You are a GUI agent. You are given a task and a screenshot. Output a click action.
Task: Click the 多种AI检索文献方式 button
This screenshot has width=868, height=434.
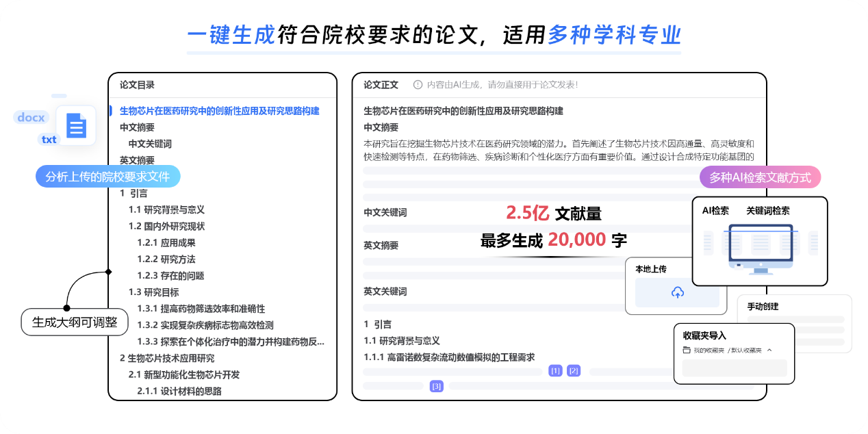coord(760,177)
